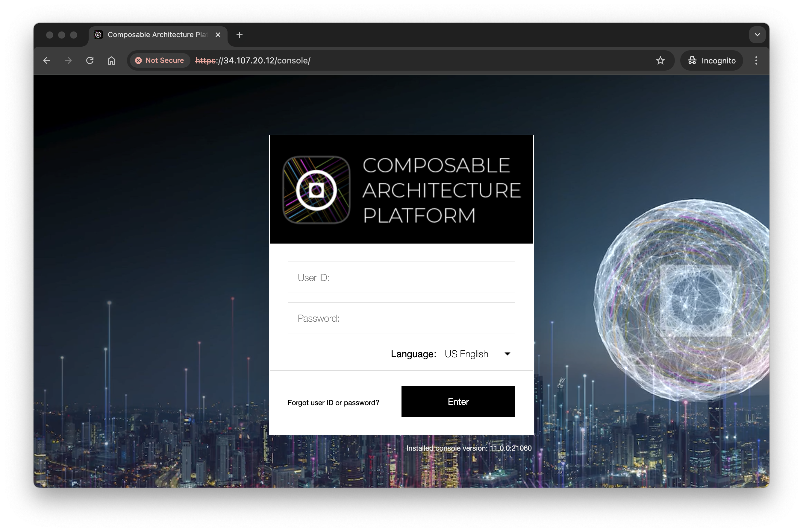The height and width of the screenshot is (532, 803).
Task: Click the browser back arrow icon
Action: [47, 60]
